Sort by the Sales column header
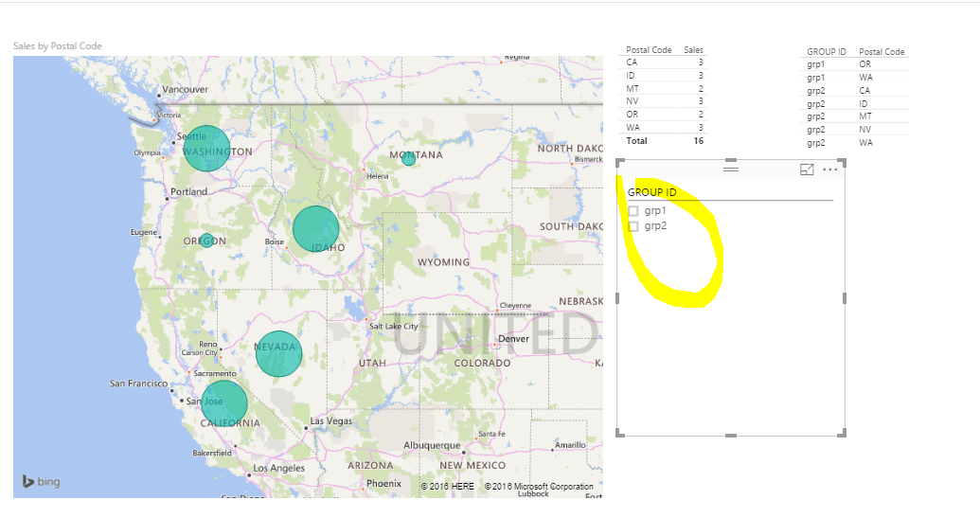 pyautogui.click(x=693, y=49)
